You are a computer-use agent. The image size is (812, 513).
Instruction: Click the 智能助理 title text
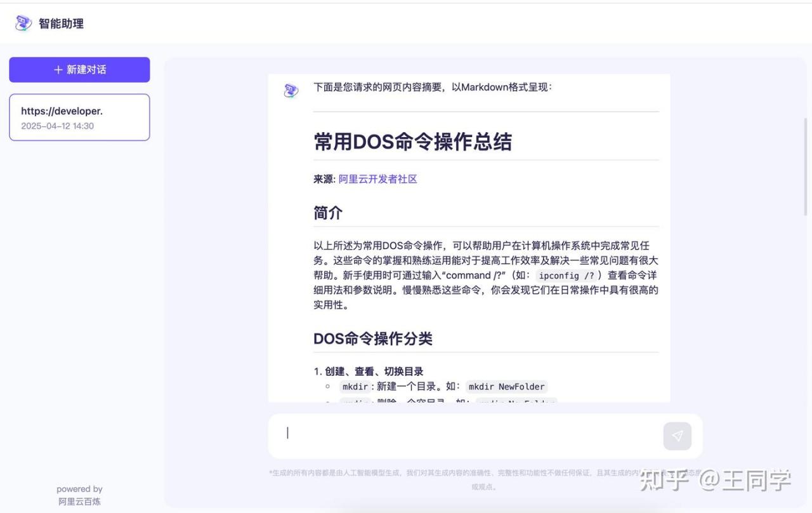(61, 23)
